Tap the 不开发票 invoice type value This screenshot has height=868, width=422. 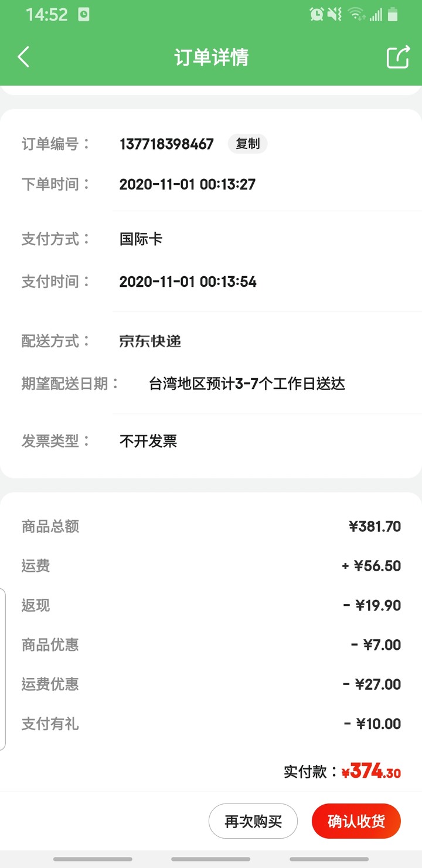tap(148, 441)
